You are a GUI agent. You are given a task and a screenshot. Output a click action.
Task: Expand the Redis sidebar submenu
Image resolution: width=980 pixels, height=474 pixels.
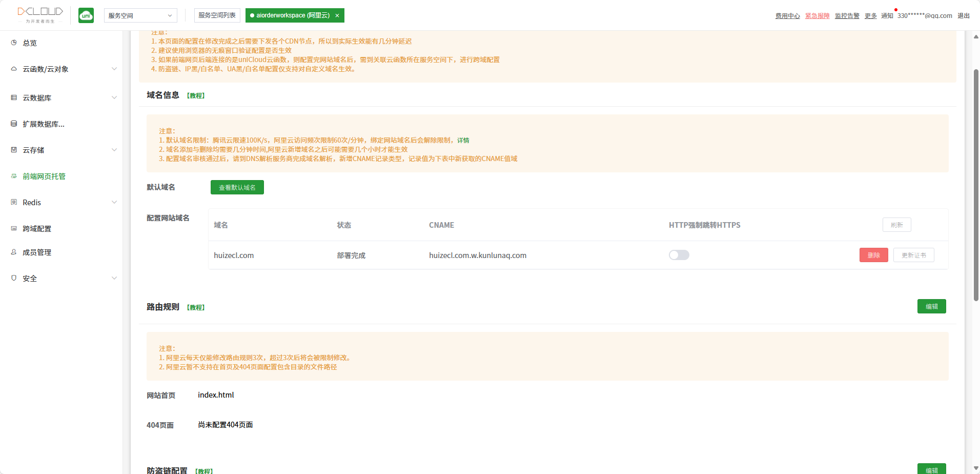pyautogui.click(x=114, y=202)
